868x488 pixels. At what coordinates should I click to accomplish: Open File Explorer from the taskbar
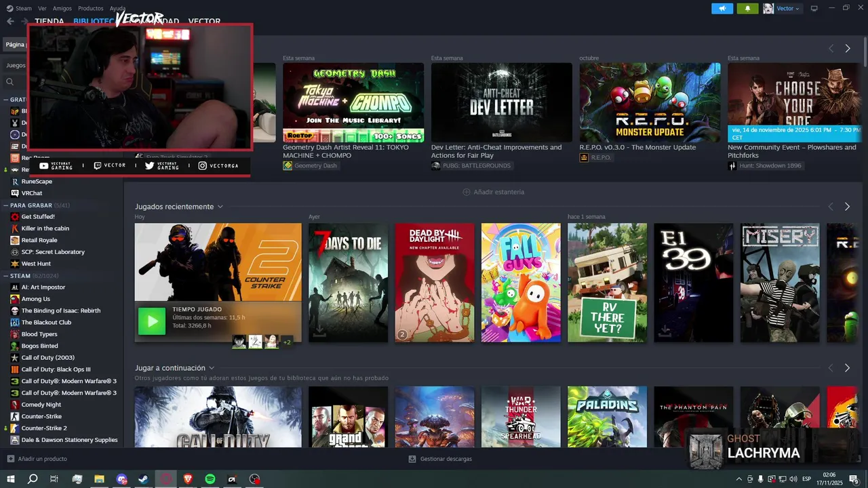click(x=99, y=479)
